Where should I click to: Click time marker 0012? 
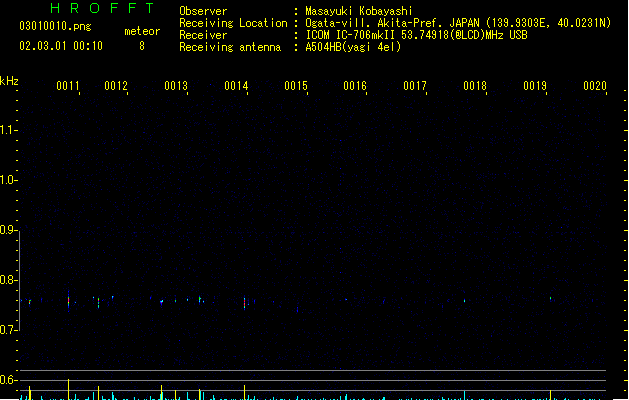click(x=116, y=86)
